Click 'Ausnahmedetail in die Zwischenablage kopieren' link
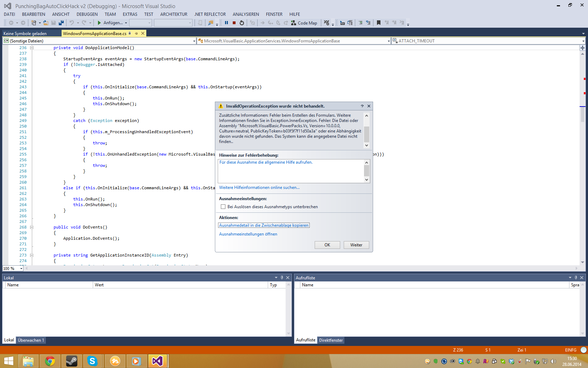Image resolution: width=588 pixels, height=368 pixels. [x=264, y=225]
